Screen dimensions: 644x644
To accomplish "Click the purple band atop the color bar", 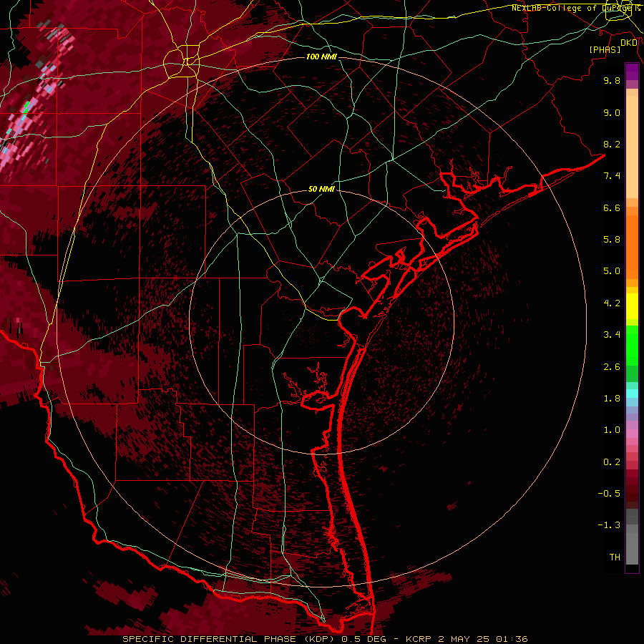I will 632,72.
